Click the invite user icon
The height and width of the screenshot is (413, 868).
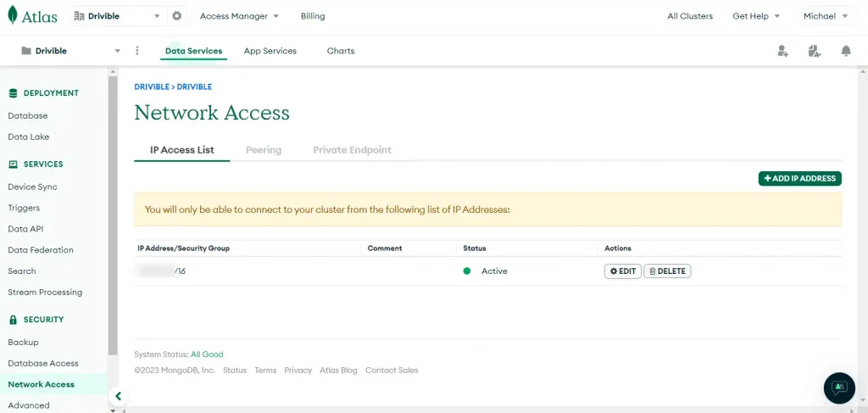click(x=782, y=51)
